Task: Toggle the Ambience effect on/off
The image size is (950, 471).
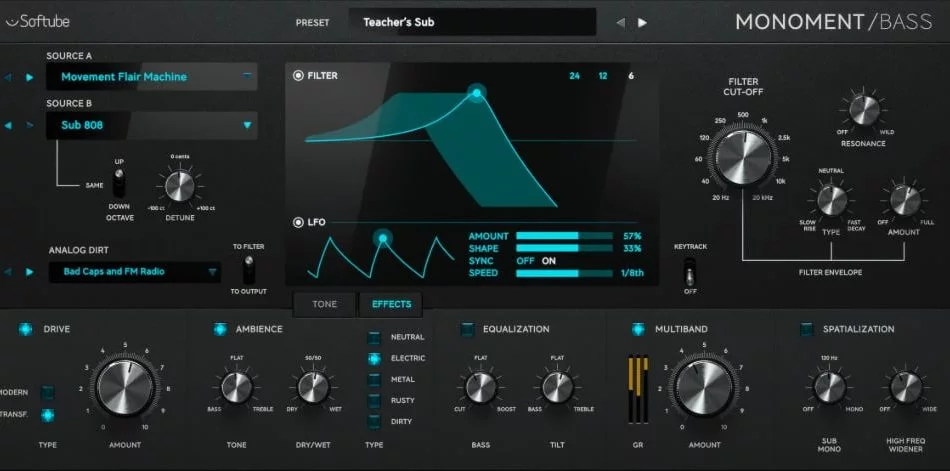Action: [220, 329]
